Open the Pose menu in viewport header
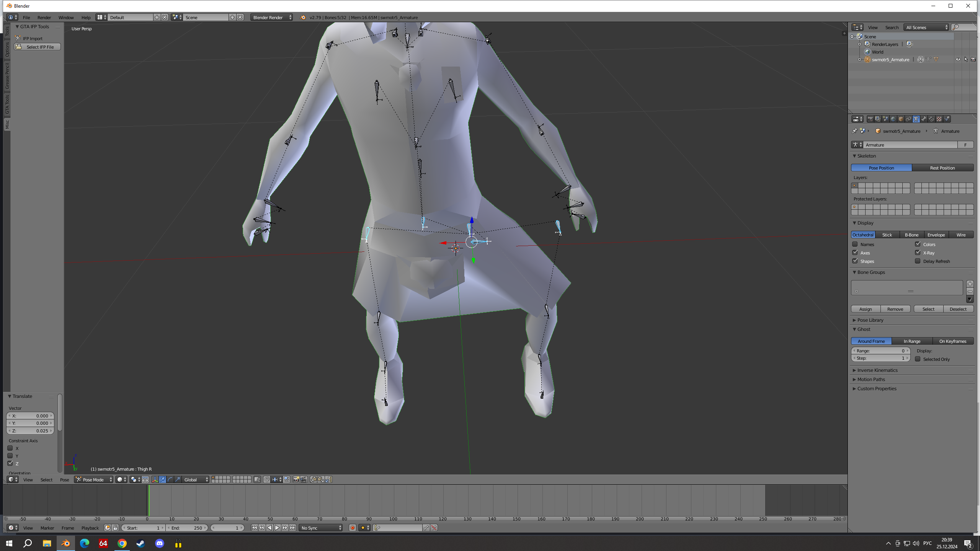980x551 pixels. coord(64,479)
